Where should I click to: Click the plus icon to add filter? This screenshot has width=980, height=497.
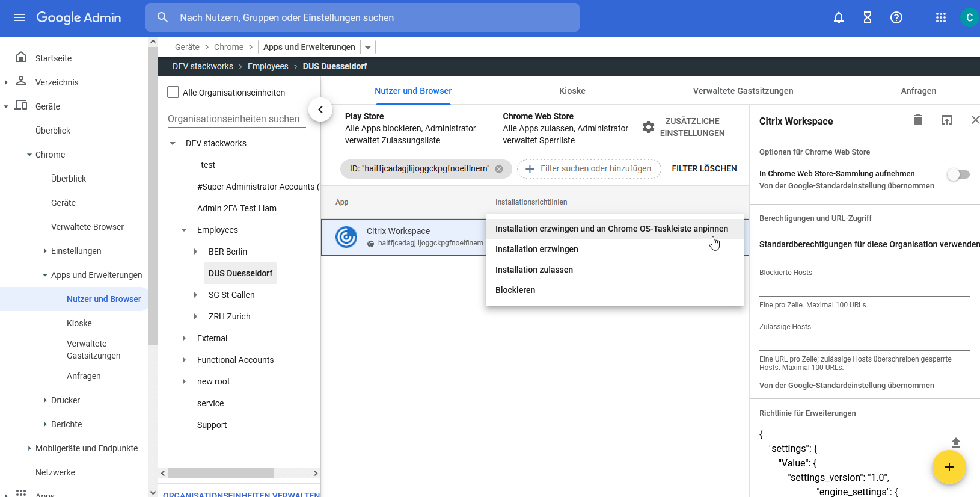tap(530, 169)
